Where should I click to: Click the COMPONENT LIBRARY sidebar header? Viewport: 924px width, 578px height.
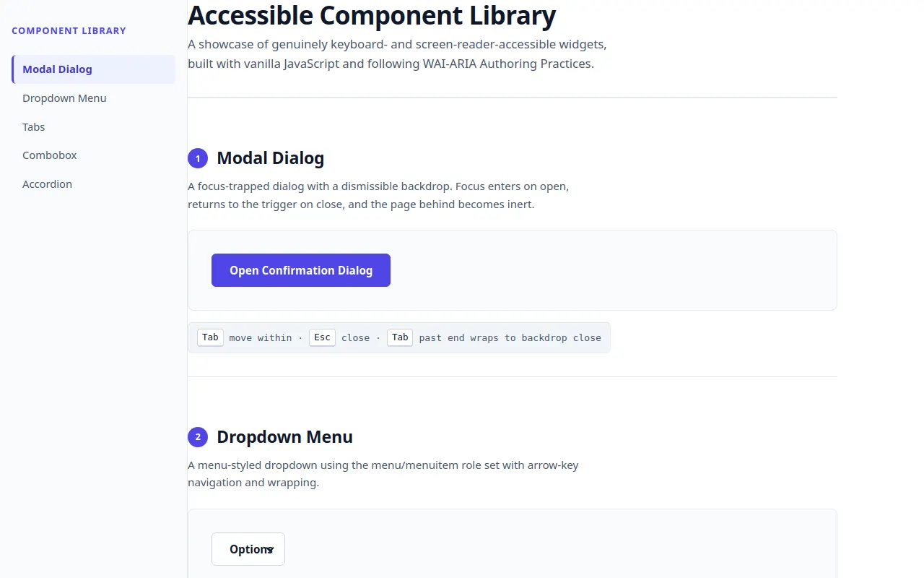pyautogui.click(x=69, y=31)
